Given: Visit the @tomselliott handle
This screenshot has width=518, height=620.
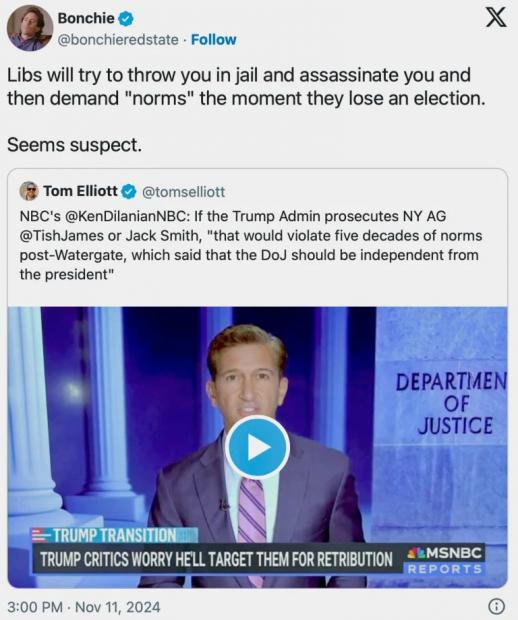Looking at the screenshot, I should (x=183, y=192).
